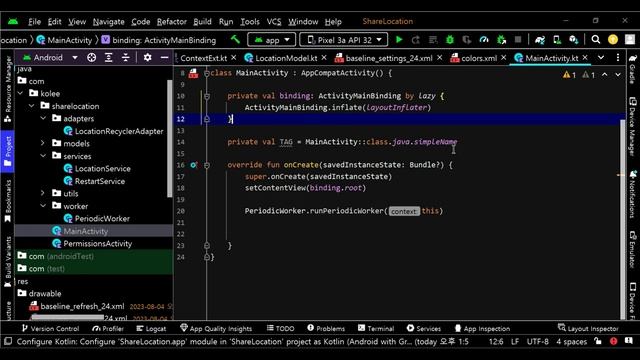This screenshot has width=640, height=360.
Task: Open the Layout Inspector tool window
Action: 588,328
